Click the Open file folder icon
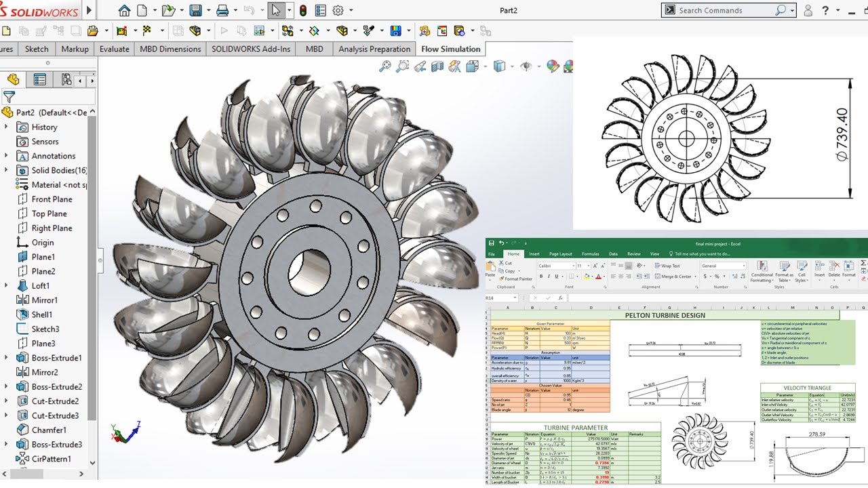This screenshot has height=488, width=868. click(168, 11)
